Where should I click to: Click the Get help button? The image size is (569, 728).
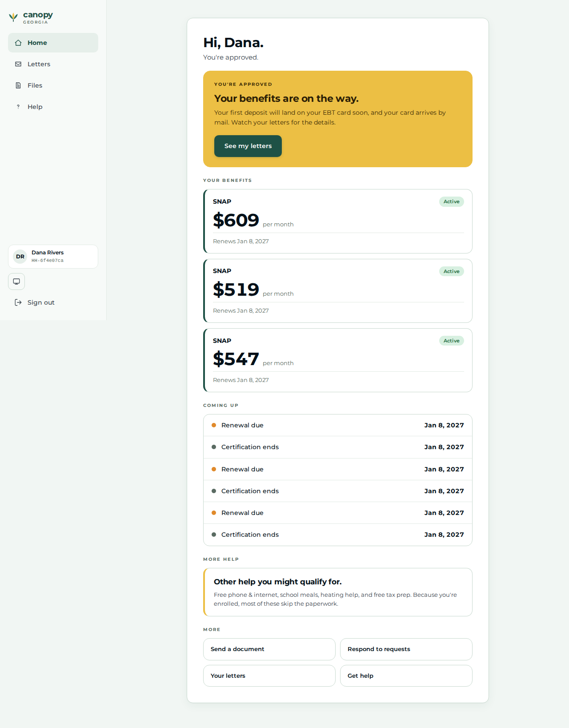[406, 676]
